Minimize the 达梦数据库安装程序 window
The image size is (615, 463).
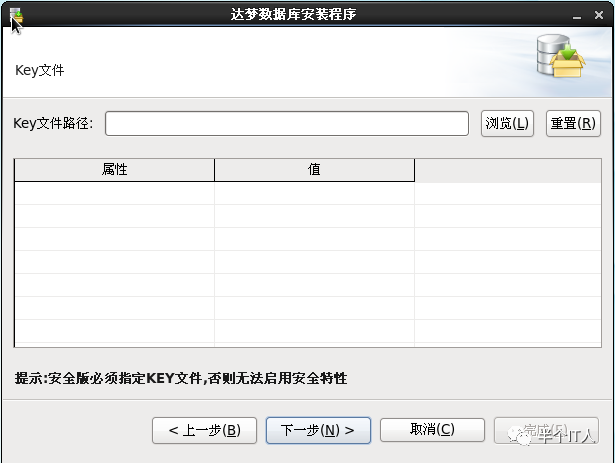(x=577, y=16)
